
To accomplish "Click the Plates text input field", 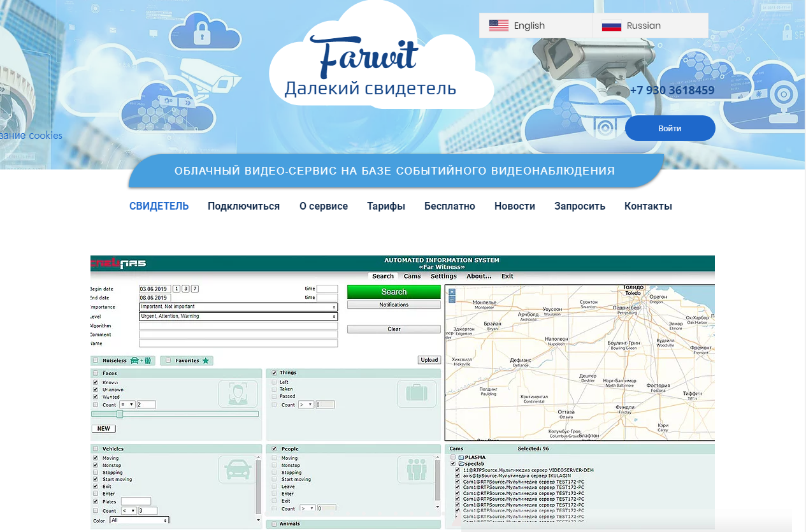I will click(x=136, y=501).
